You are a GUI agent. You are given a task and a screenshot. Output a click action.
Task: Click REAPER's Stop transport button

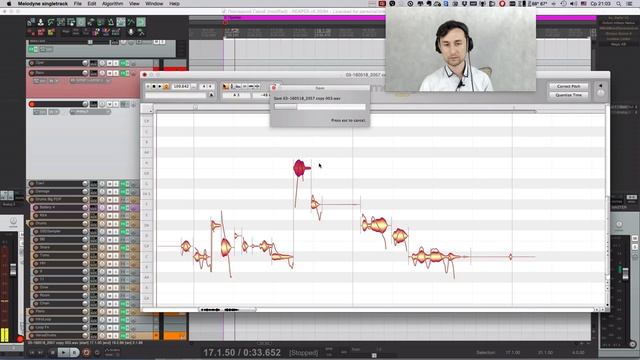(x=52, y=352)
